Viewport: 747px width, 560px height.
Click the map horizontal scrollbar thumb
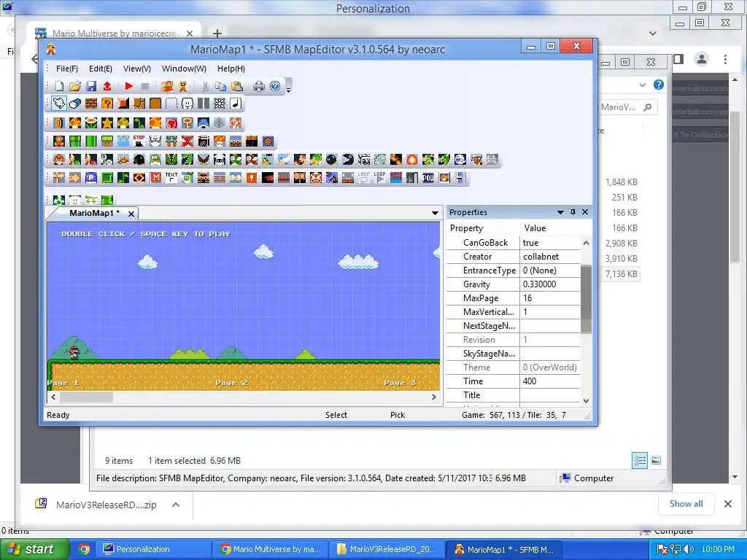pyautogui.click(x=86, y=397)
